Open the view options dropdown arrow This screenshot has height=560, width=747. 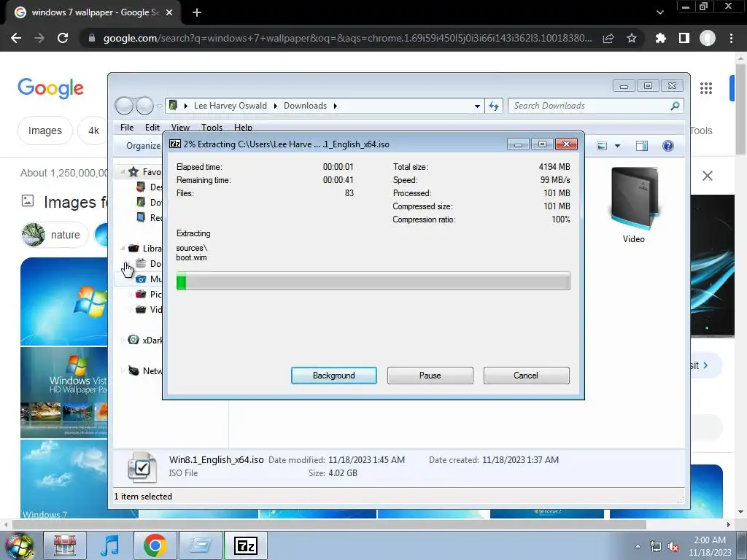point(617,146)
